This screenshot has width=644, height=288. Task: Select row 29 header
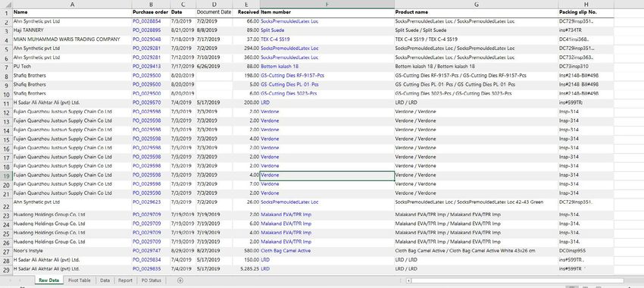(x=6, y=269)
